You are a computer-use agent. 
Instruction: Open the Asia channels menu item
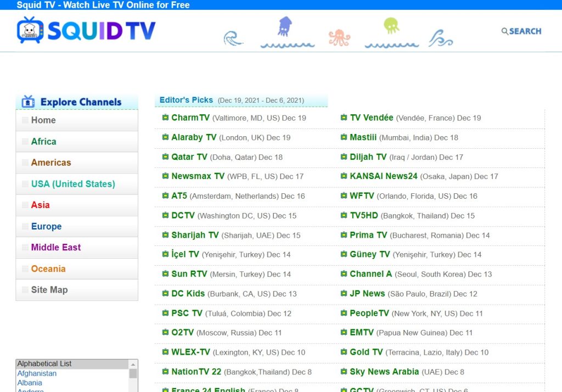point(77,205)
